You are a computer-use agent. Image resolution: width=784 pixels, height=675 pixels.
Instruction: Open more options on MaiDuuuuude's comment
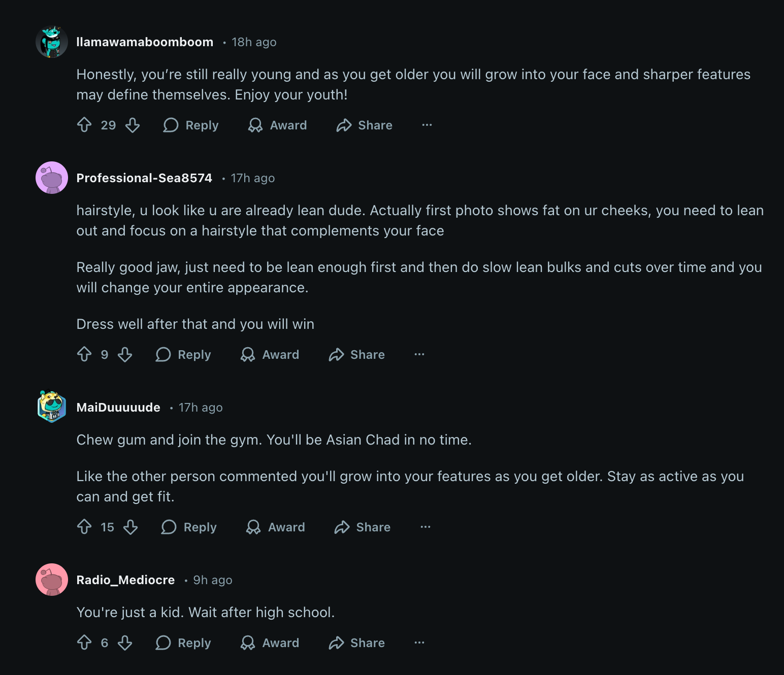[426, 527]
